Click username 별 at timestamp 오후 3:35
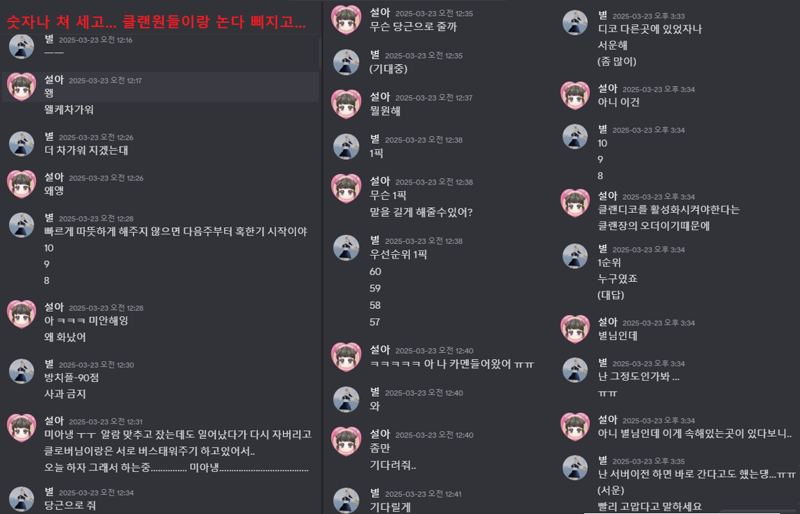 pos(603,460)
